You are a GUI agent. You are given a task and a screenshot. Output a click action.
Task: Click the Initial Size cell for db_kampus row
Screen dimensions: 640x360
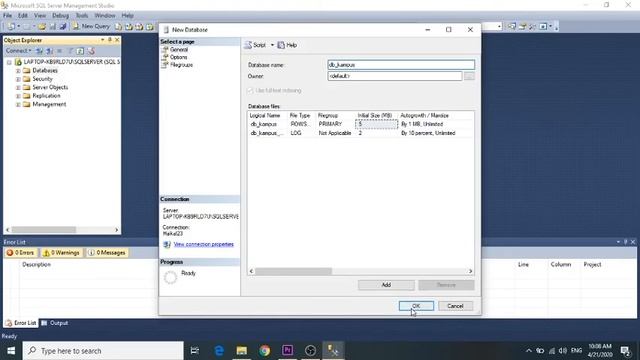click(x=376, y=124)
